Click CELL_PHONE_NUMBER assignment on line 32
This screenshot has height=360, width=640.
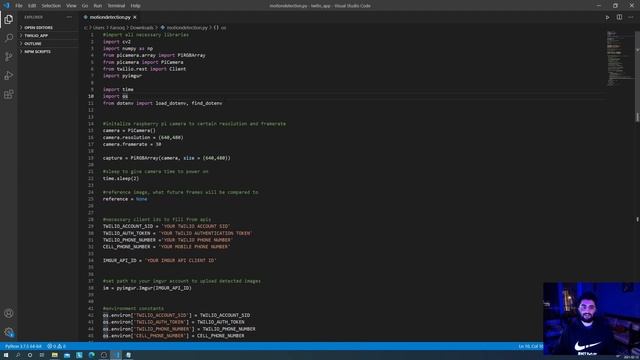[x=167, y=247]
